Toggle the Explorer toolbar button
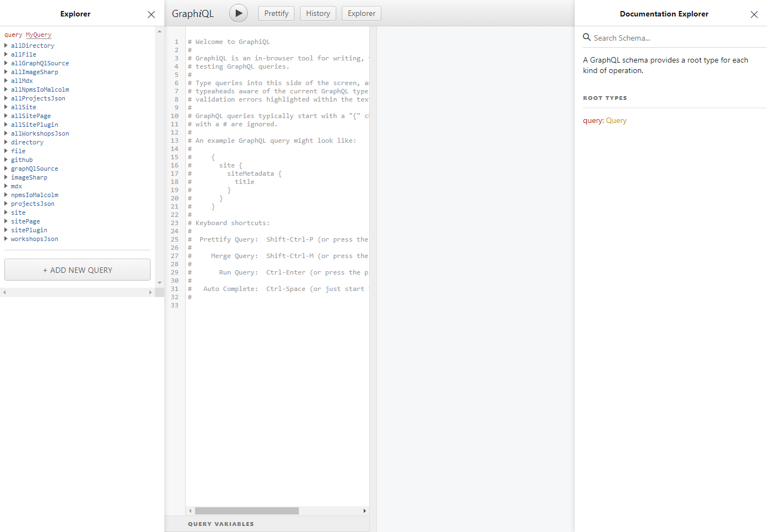 coord(362,13)
